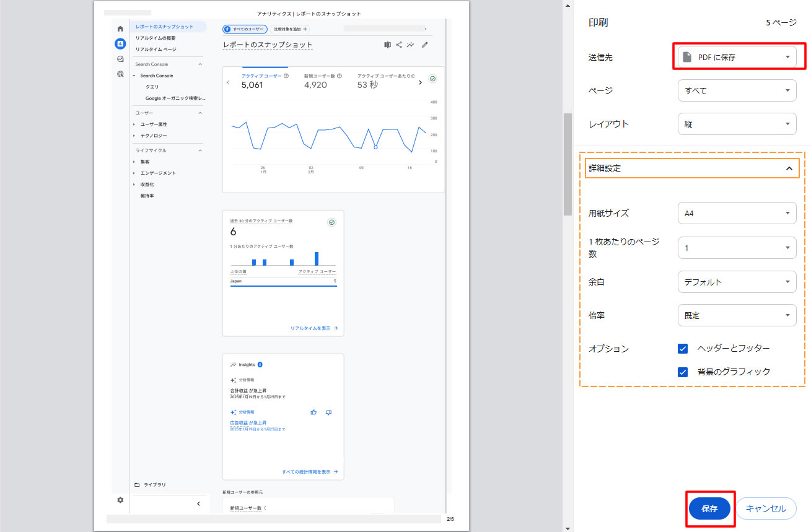The width and height of the screenshot is (811, 532).
Task: Click the すべてのユーザー segment chip
Action: click(x=245, y=29)
